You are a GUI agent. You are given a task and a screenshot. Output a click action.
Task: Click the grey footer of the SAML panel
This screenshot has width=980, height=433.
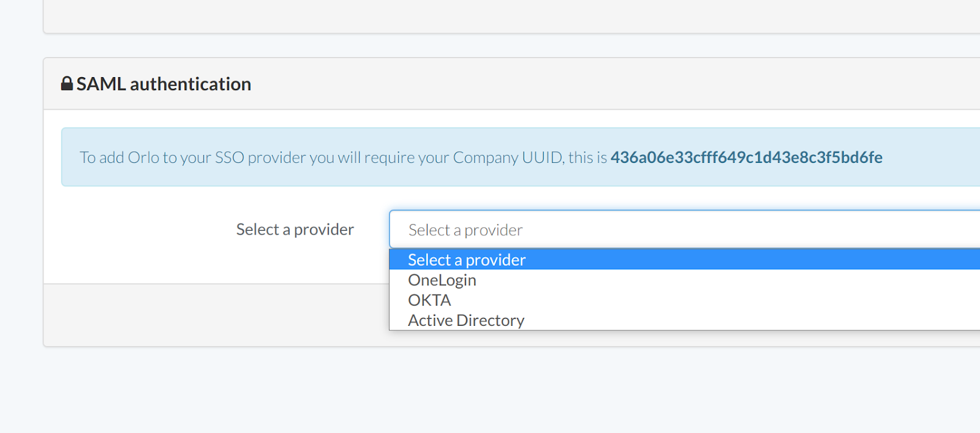[x=214, y=315]
